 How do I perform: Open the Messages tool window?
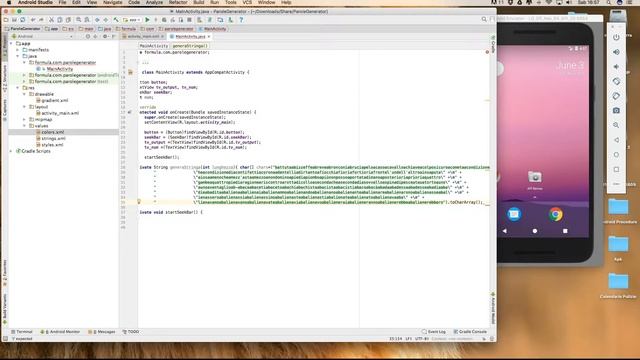tap(102, 332)
